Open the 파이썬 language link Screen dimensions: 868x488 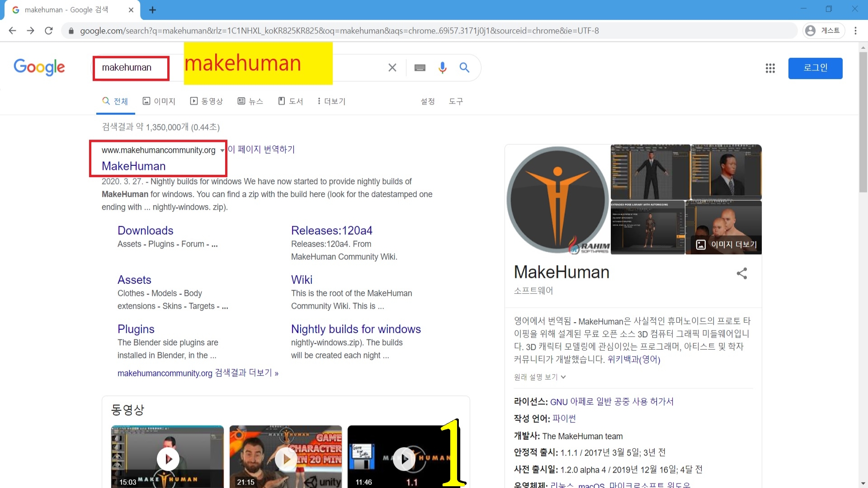564,419
